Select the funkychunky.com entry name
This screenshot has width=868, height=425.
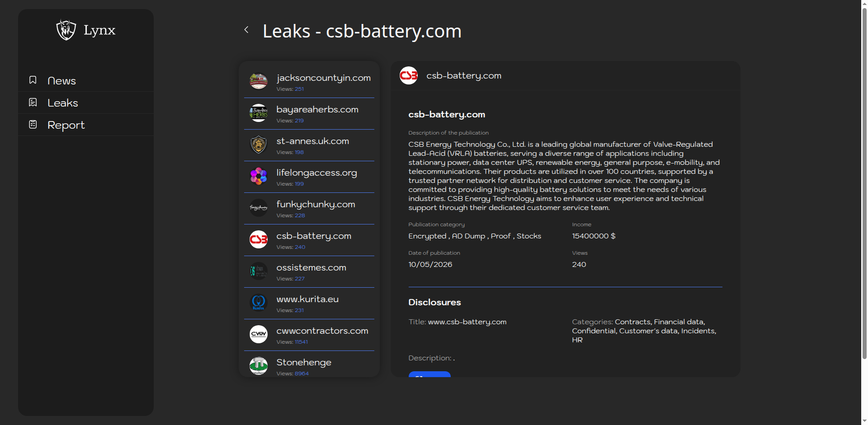[316, 205]
